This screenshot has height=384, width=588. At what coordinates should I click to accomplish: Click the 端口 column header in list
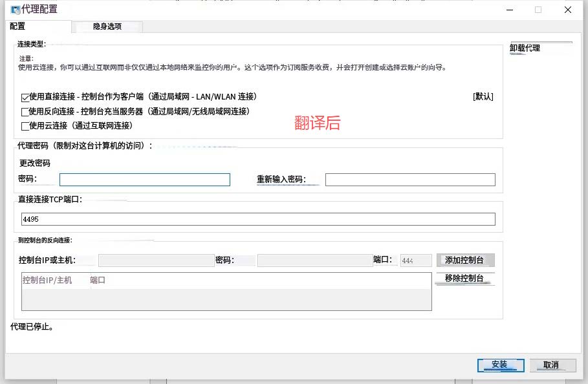[98, 281]
